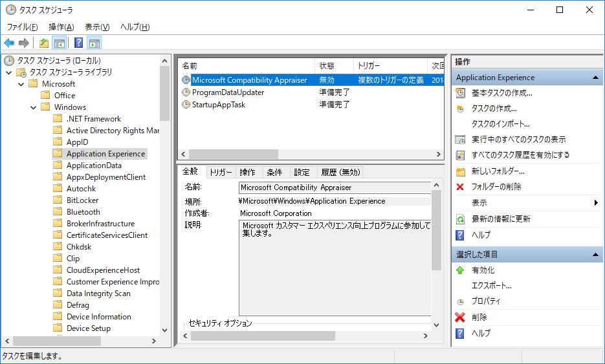Click the blue Help toolbar icon
605x364 pixels.
tap(78, 43)
